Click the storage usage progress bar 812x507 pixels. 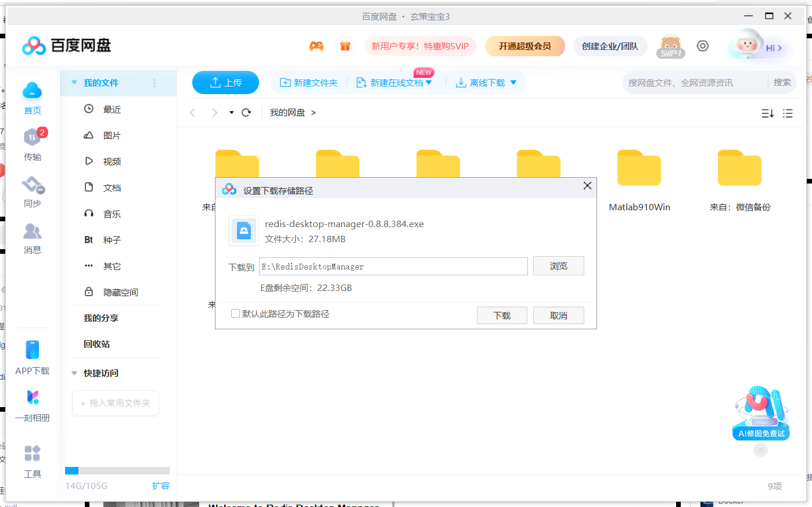117,470
